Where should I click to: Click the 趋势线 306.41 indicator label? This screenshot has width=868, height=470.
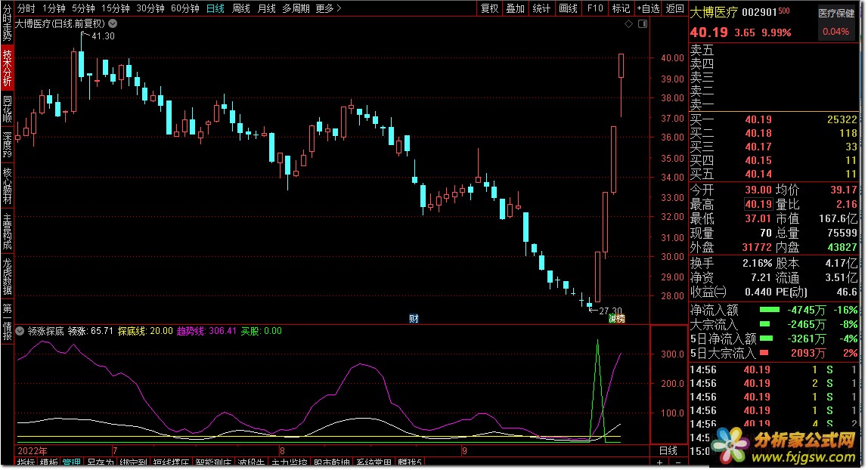206,331
